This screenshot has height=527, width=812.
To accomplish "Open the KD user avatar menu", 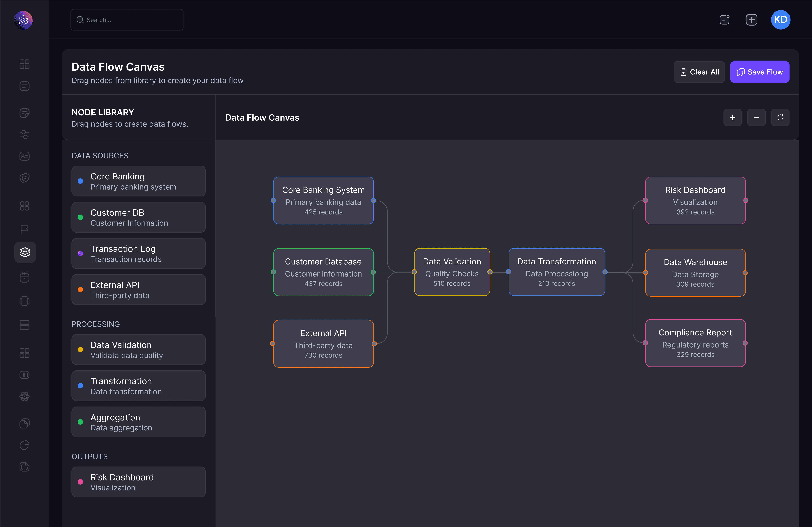I will [780, 20].
